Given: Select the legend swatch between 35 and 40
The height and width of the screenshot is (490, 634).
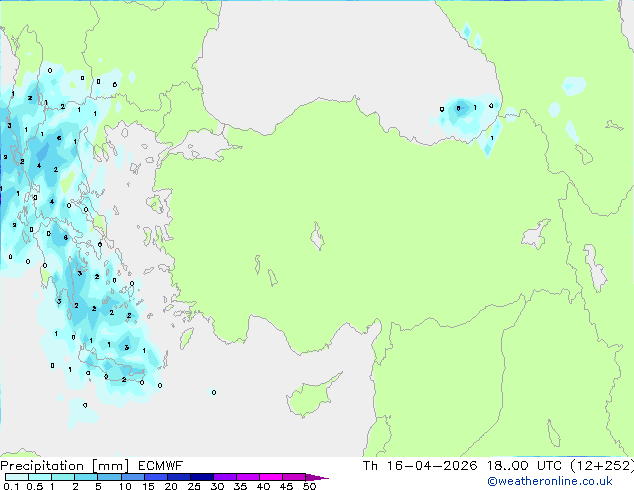Looking at the screenshot, I should tap(247, 477).
